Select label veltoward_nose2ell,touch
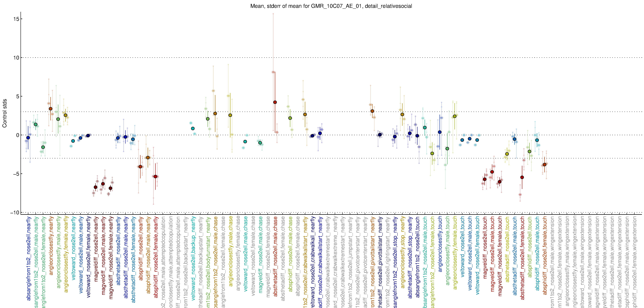 (463, 247)
